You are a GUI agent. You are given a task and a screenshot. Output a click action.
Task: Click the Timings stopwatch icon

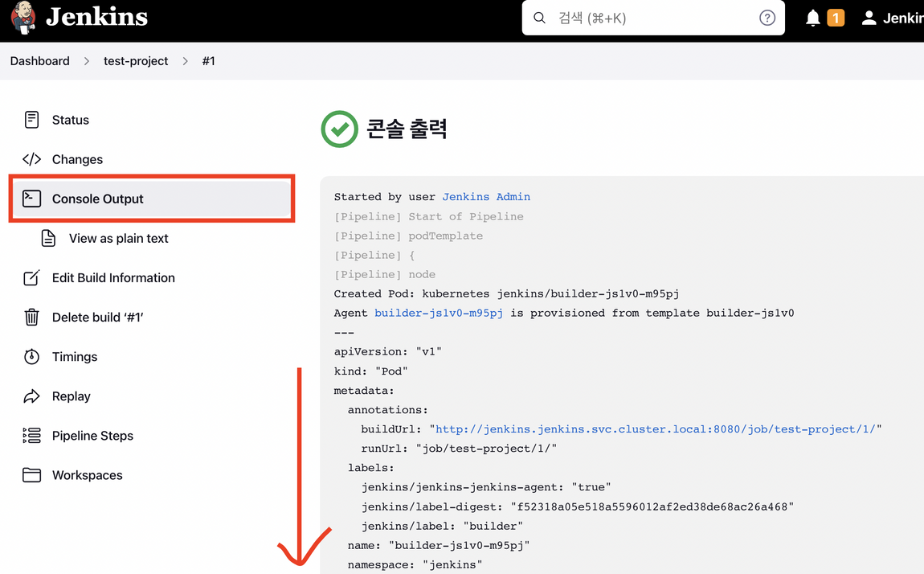[x=32, y=357]
